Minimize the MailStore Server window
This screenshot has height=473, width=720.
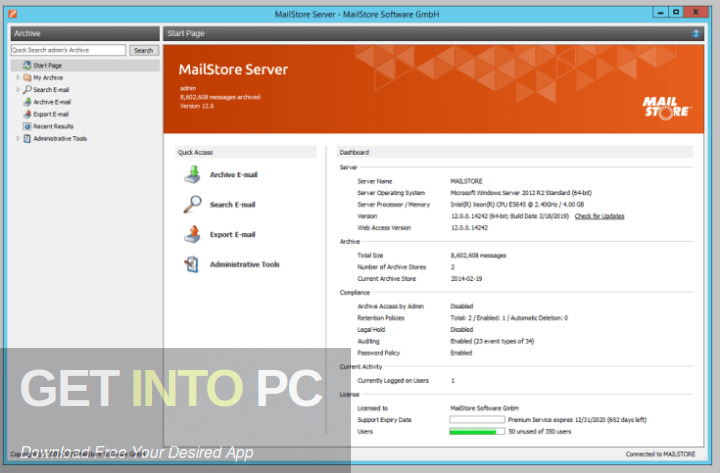pyautogui.click(x=660, y=12)
